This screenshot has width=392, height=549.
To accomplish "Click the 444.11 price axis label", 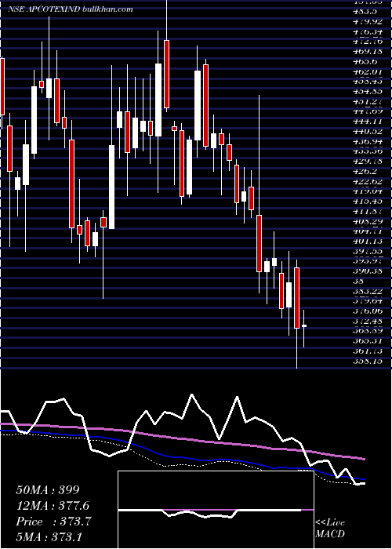I will [367, 122].
